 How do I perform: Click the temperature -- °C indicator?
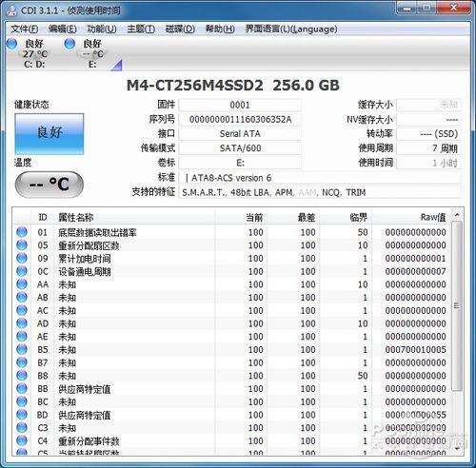[x=50, y=185]
